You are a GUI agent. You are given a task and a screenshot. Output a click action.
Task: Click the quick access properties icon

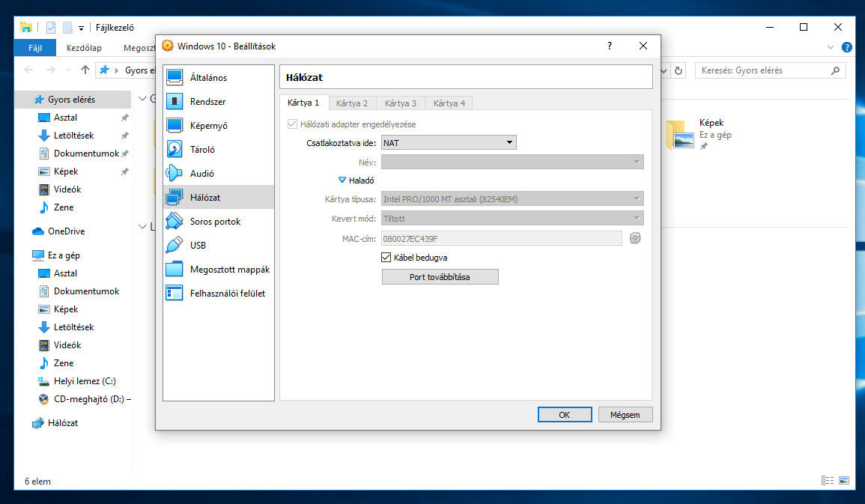click(51, 27)
